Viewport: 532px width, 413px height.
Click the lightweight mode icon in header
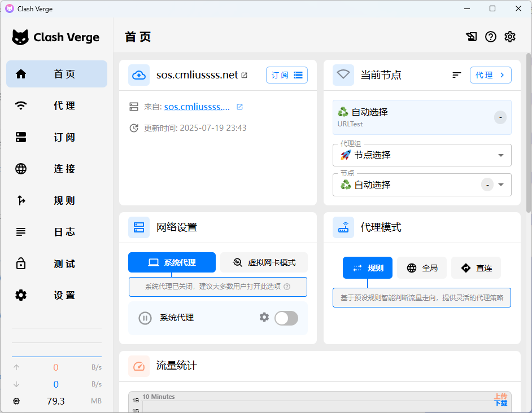tap(471, 37)
